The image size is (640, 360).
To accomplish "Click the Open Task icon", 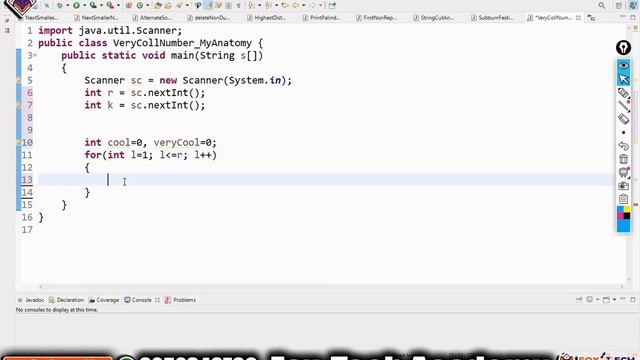I will coord(168,5).
